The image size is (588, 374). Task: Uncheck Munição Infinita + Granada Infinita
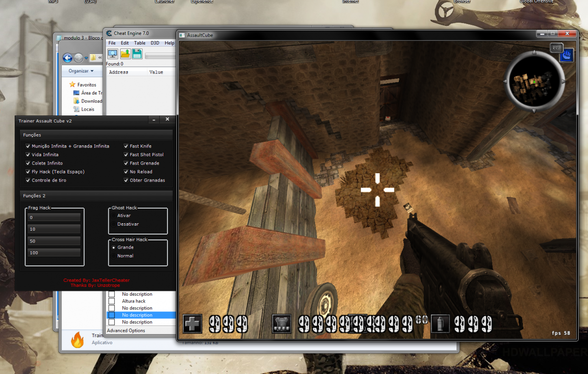28,146
